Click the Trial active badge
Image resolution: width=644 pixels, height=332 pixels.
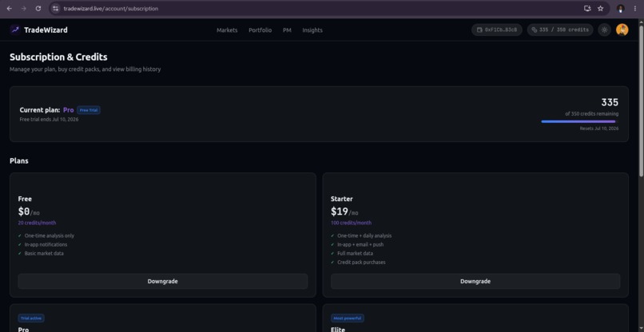coord(31,318)
